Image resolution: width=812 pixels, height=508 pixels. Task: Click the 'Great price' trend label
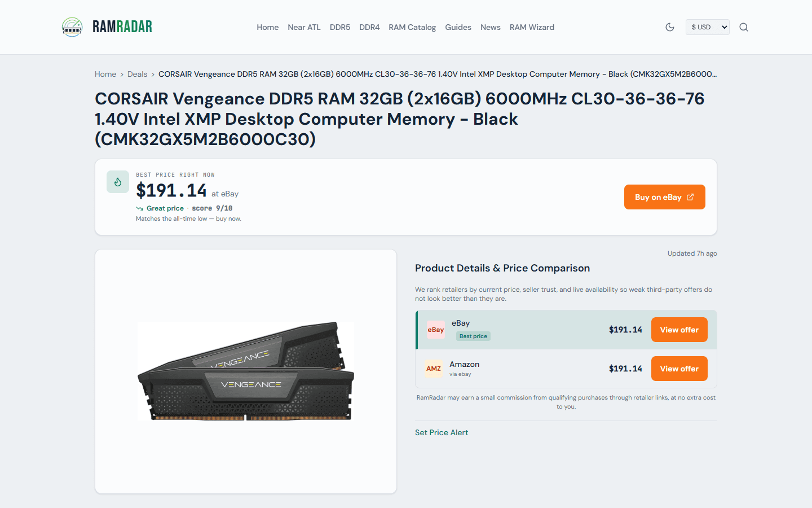pyautogui.click(x=165, y=208)
